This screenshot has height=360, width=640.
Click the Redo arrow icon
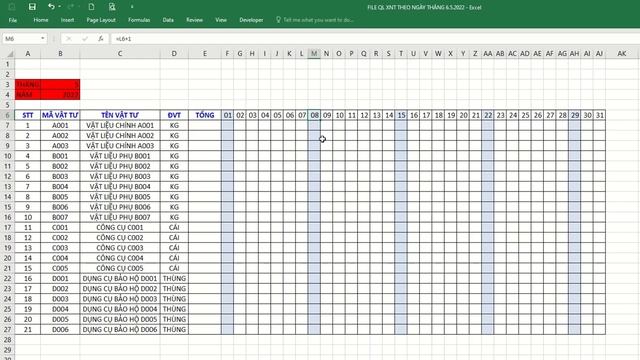(x=71, y=7)
